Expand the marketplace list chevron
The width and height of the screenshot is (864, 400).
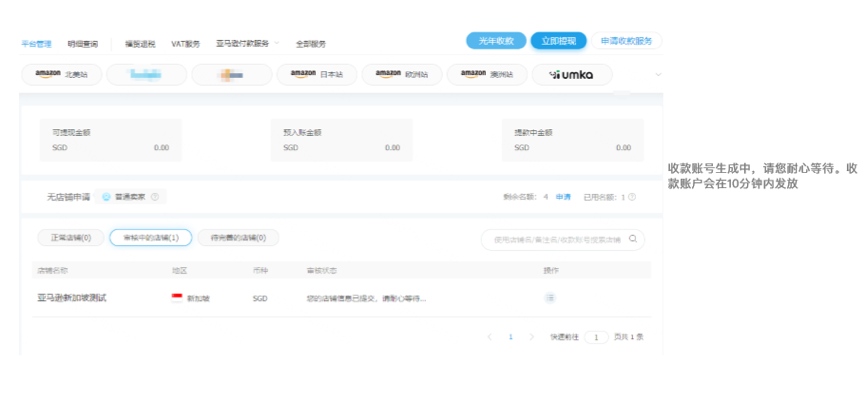pos(658,74)
